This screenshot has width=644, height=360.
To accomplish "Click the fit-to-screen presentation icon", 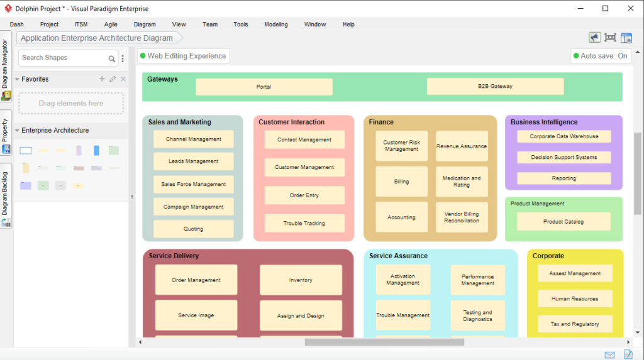I will (x=610, y=38).
